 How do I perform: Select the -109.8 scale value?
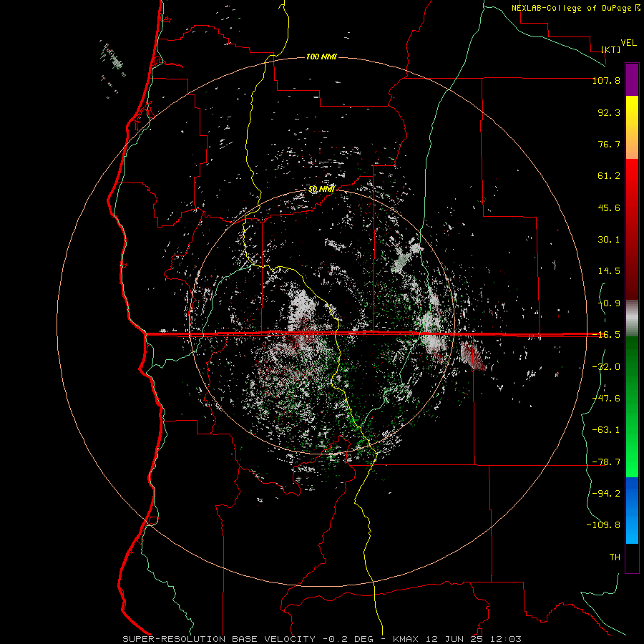[x=603, y=525]
